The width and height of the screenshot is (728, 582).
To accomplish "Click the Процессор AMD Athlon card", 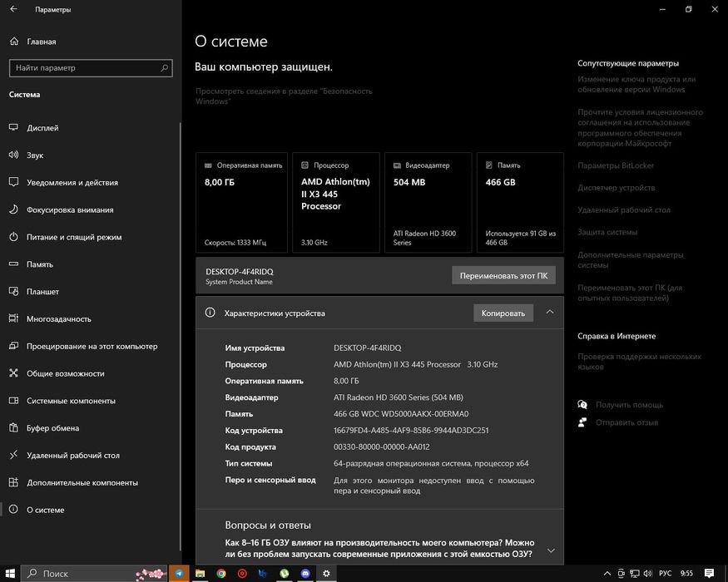I will (x=336, y=202).
